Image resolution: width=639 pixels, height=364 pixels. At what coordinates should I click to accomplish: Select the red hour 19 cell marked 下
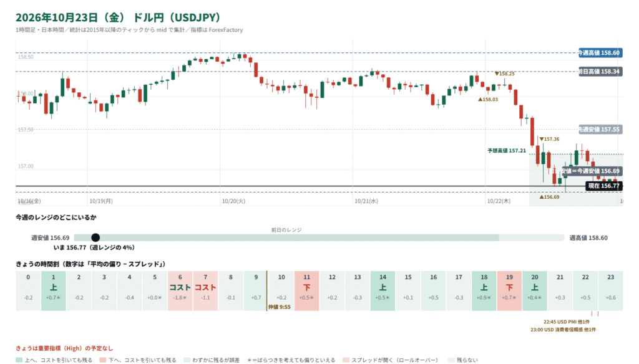tap(509, 290)
